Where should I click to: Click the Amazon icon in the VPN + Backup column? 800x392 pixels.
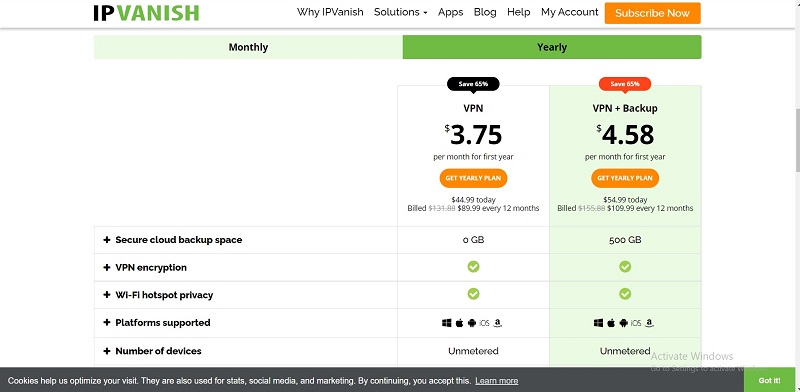pos(649,323)
